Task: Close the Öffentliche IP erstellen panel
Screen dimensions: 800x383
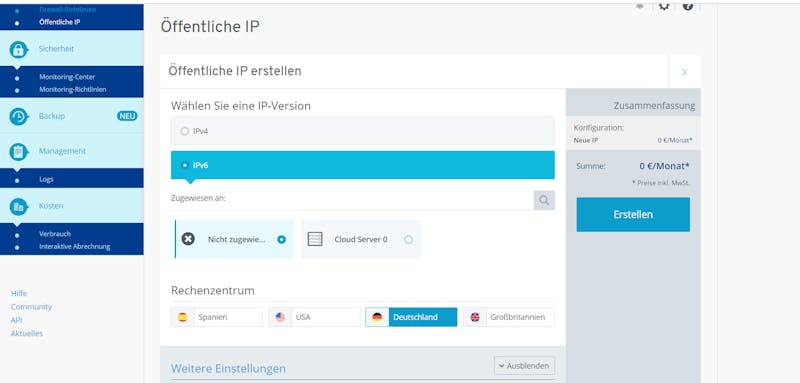Action: [685, 72]
